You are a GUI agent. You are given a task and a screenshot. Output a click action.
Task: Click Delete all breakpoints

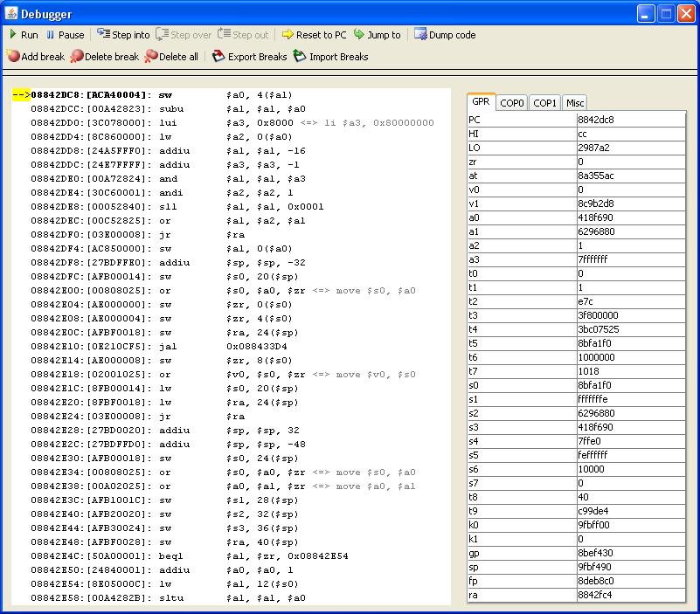[x=171, y=57]
